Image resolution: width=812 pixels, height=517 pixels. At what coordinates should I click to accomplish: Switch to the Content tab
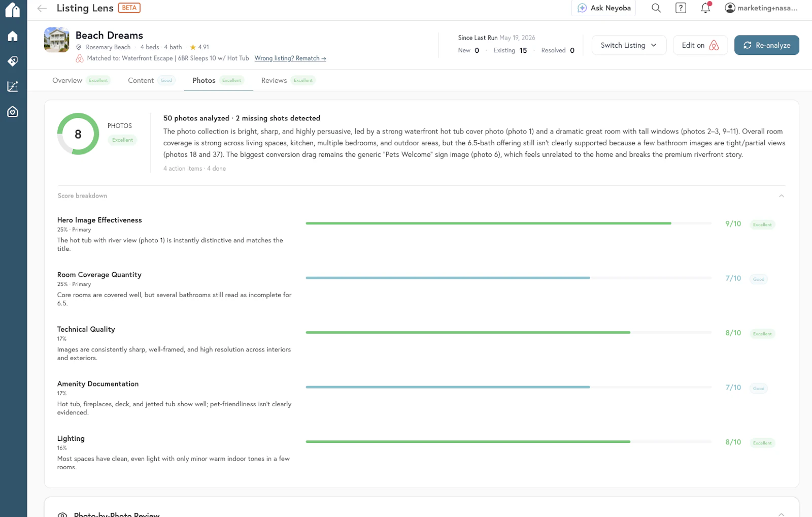coord(152,80)
